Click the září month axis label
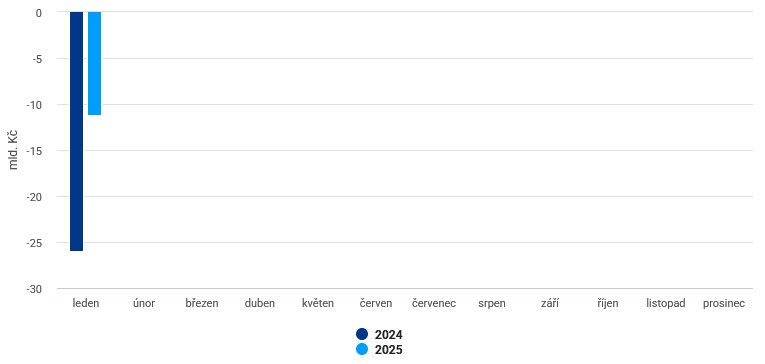Screen dimensions: 765x364 click(x=550, y=303)
